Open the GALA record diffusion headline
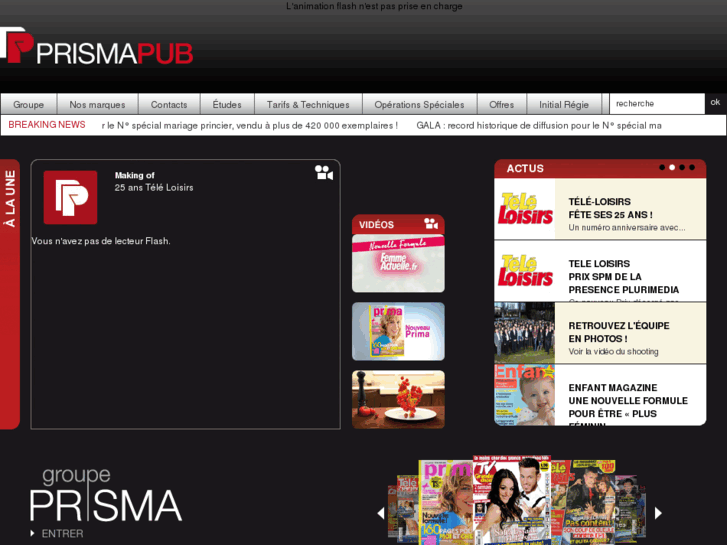 click(539, 126)
